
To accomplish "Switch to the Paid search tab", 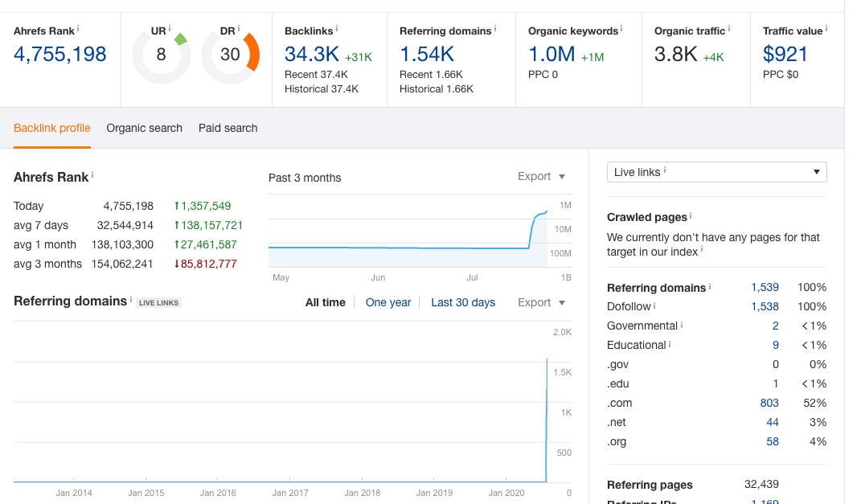I will pyautogui.click(x=228, y=128).
